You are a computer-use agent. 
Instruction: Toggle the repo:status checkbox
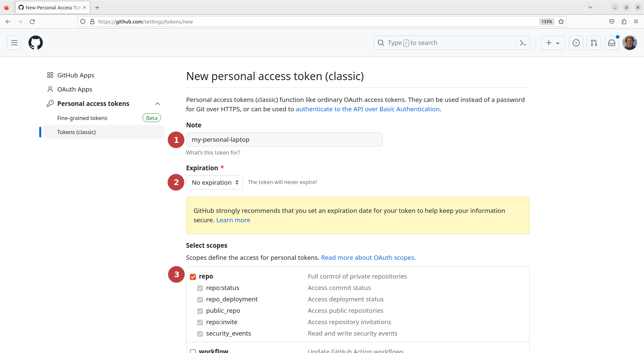(x=200, y=288)
